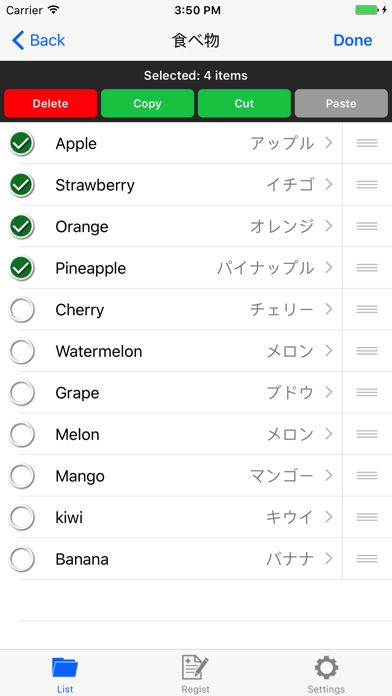This screenshot has width=392, height=696.
Task: Tap the reorder handle on Grape row
Action: 367,392
